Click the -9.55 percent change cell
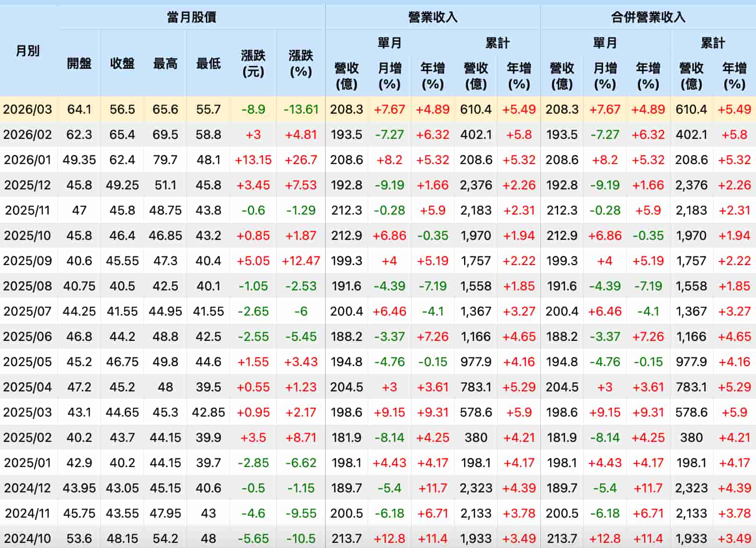Image resolution: width=756 pixels, height=548 pixels. coord(301,513)
